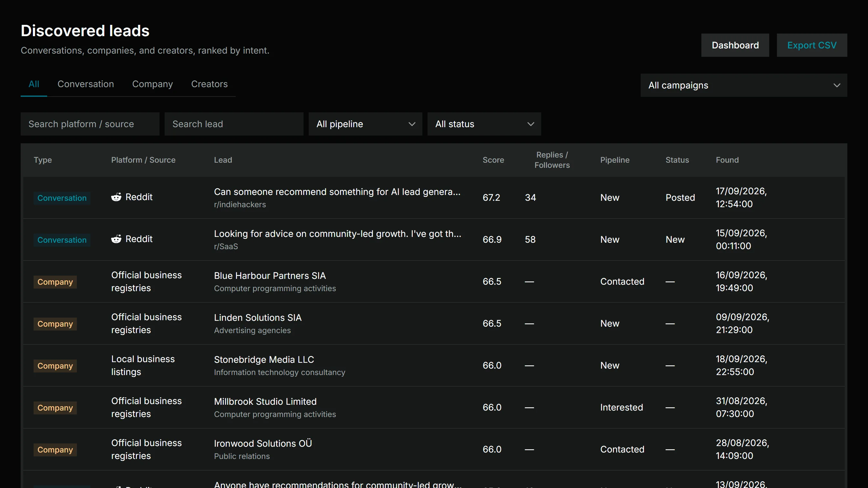Open the AI lead generation Reddit lead
Image resolution: width=868 pixels, height=488 pixels.
tap(337, 192)
